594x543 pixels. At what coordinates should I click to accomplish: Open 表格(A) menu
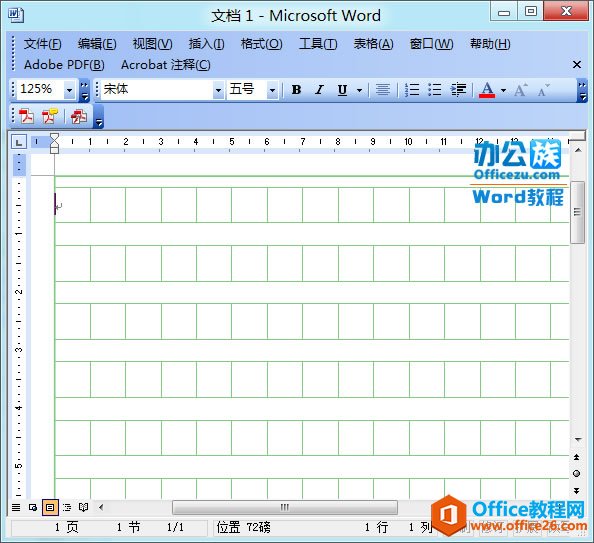coord(373,44)
